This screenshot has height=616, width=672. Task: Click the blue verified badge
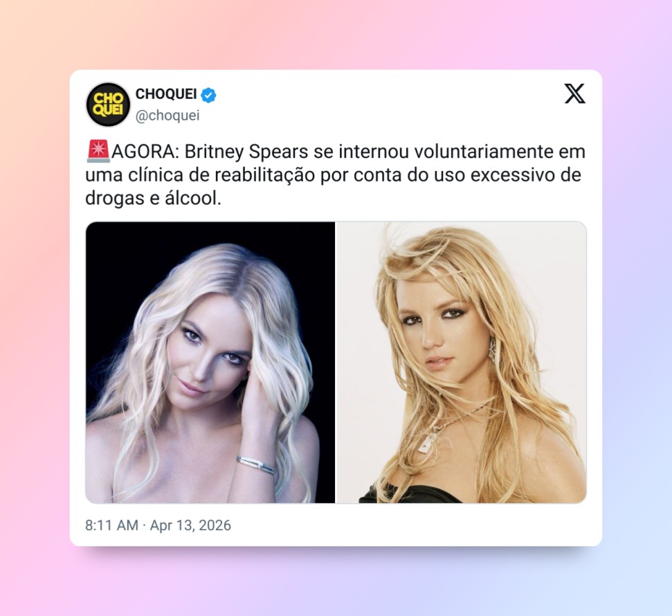coord(209,95)
